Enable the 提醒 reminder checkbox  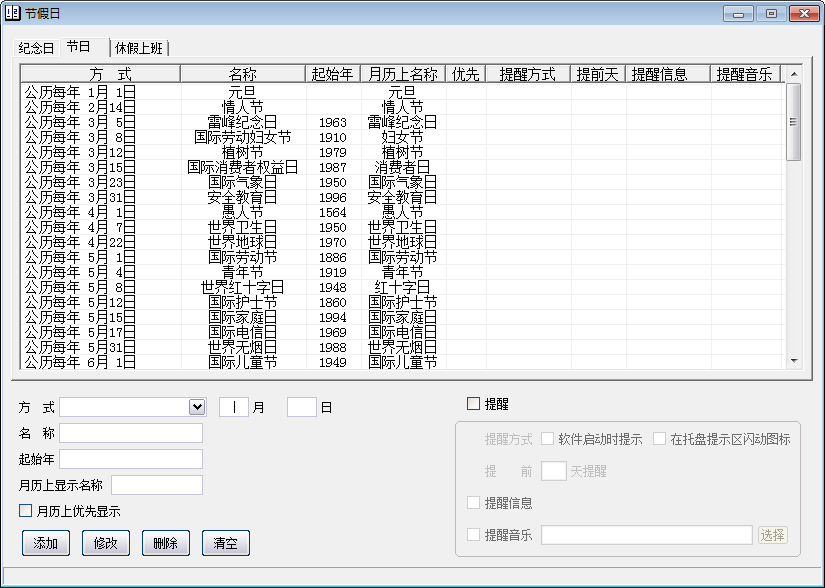click(x=472, y=401)
